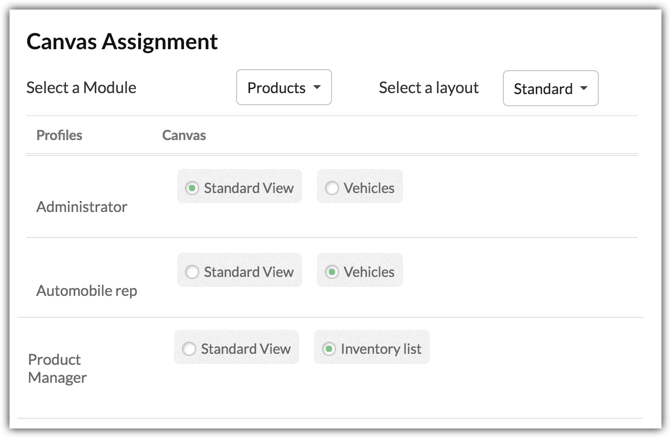Click the caret arrow beside Products
Viewport: 671px width, 438px height.
317,88
